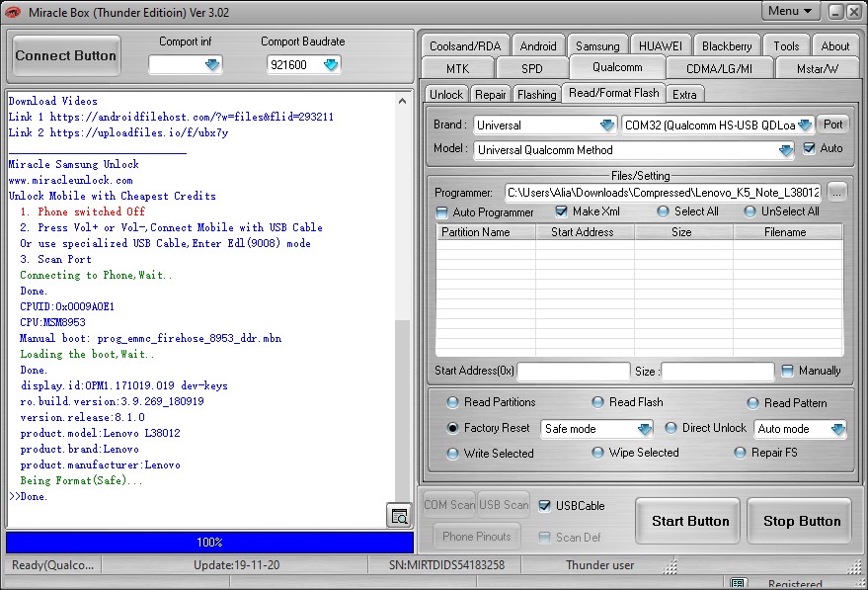Select the Write Selected radio button
Image resolution: width=868 pixels, height=590 pixels.
coord(452,454)
